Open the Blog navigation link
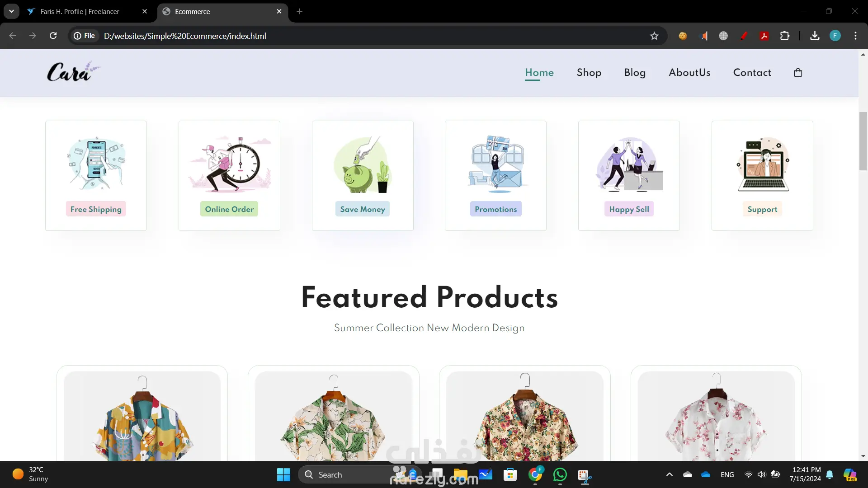Image resolution: width=868 pixels, height=488 pixels. [x=635, y=73]
